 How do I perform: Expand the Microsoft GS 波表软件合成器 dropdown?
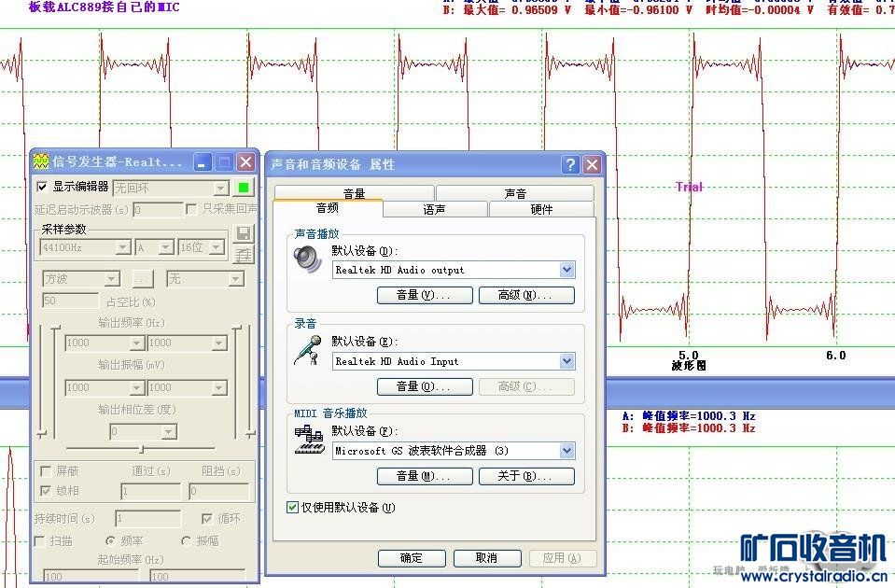(x=566, y=451)
